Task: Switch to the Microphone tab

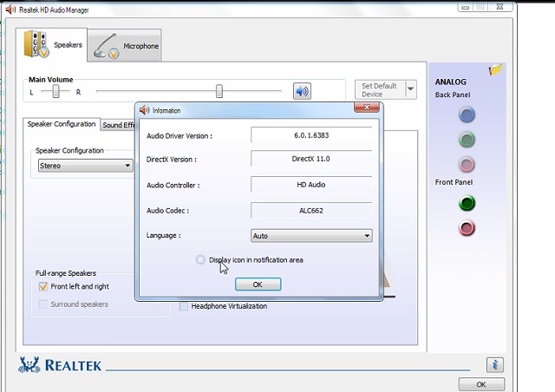Action: (x=126, y=46)
